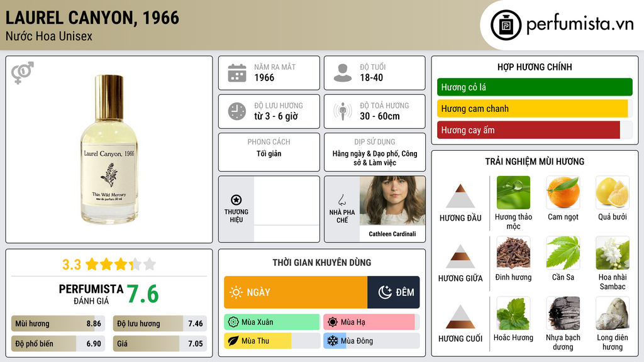Click the style value Tối giản

point(269,153)
